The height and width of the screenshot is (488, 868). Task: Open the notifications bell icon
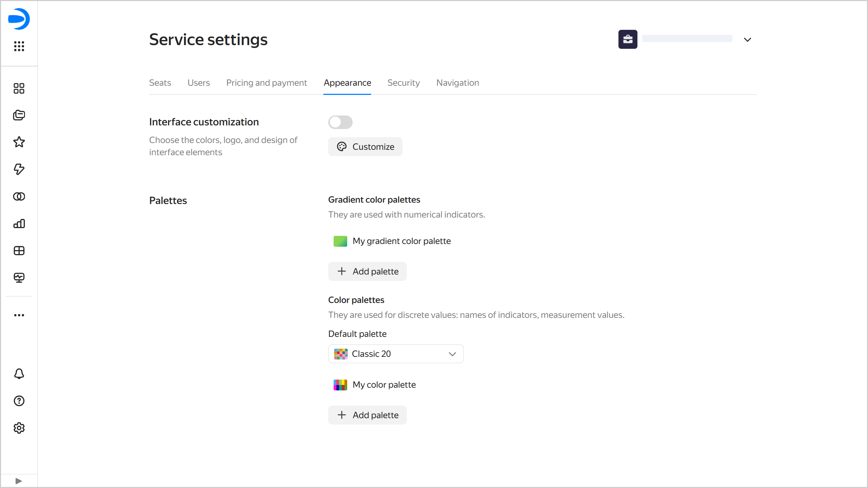pos(19,374)
